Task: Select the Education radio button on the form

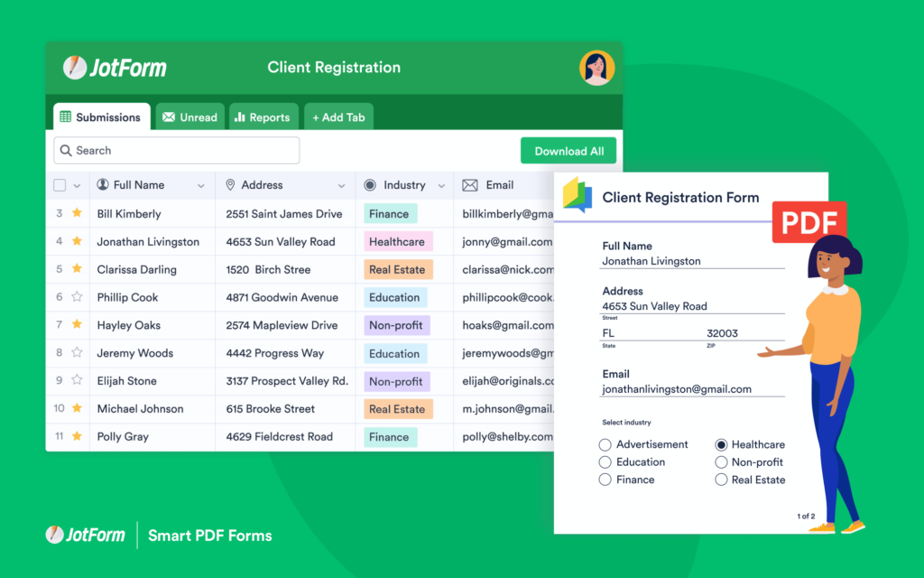Action: tap(605, 462)
